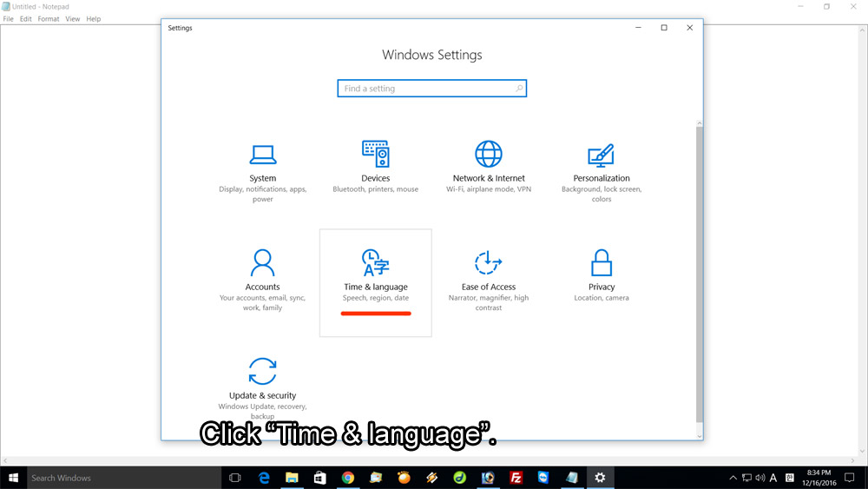Click the Settings gear taskbar icon

pos(600,478)
